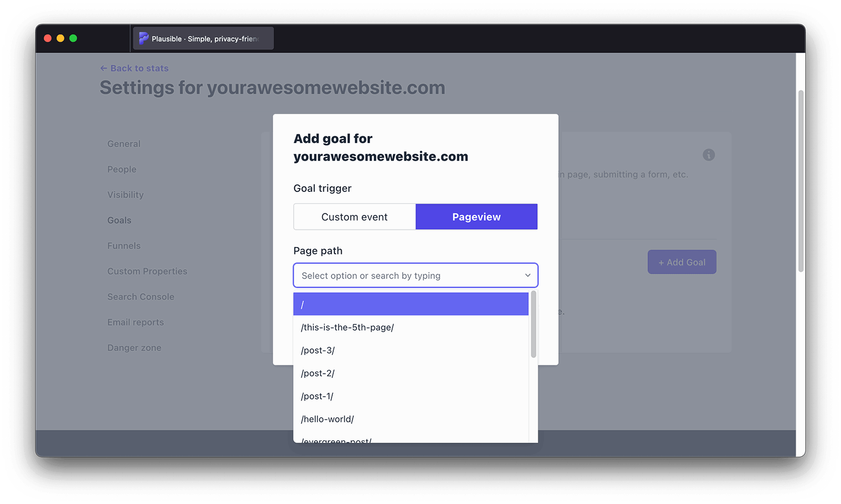
Task: Switch to the Custom event goal trigger
Action: click(x=354, y=216)
